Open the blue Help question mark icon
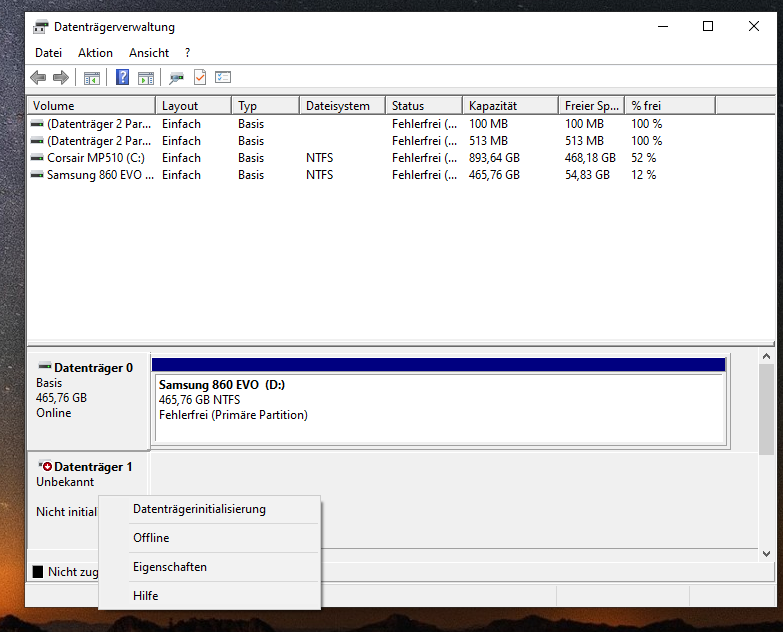 pyautogui.click(x=122, y=77)
